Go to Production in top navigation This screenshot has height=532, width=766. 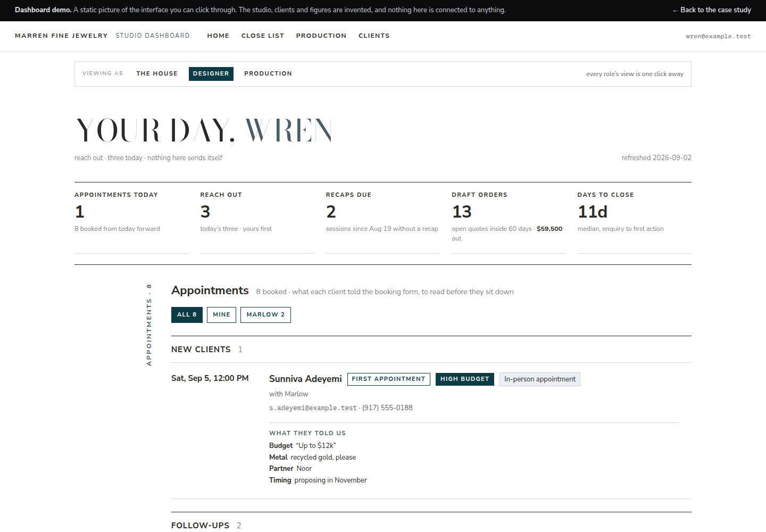click(321, 36)
